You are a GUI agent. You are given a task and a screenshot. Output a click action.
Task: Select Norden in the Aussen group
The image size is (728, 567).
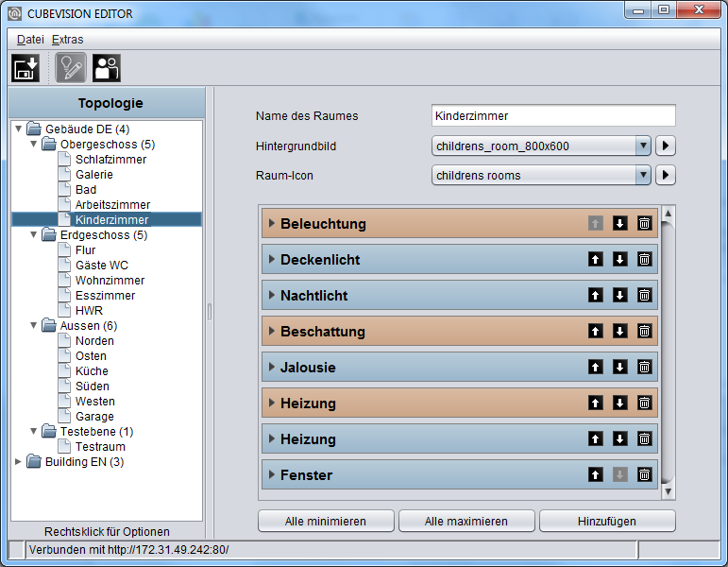(94, 340)
